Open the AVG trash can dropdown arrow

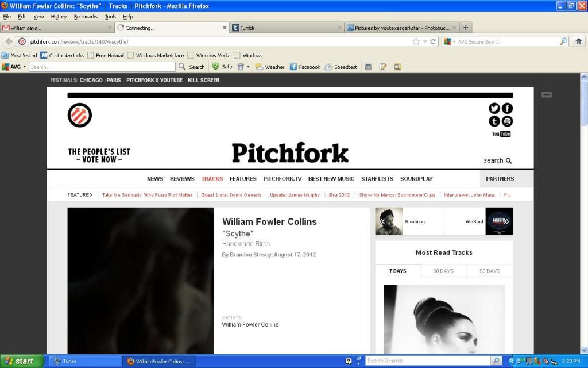click(x=249, y=67)
